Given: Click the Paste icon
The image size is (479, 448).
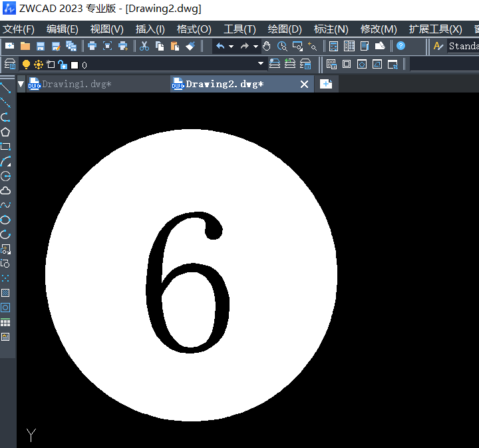Looking at the screenshot, I should [x=175, y=46].
